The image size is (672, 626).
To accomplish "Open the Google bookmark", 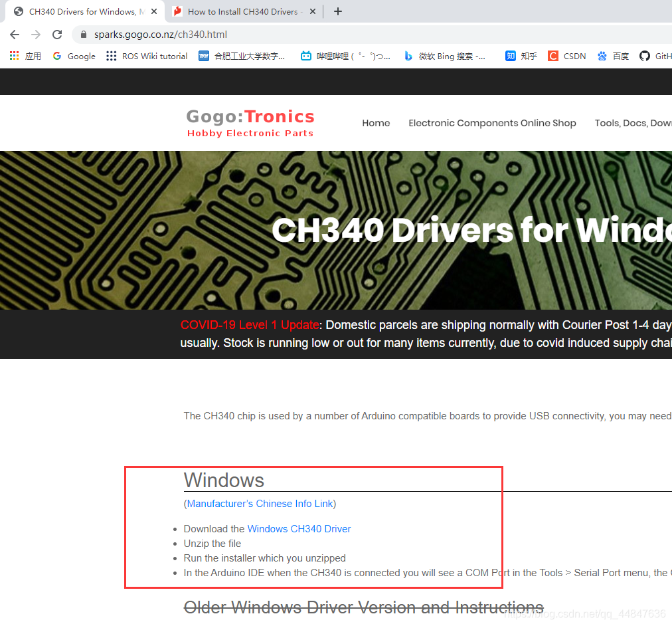I will click(x=74, y=56).
